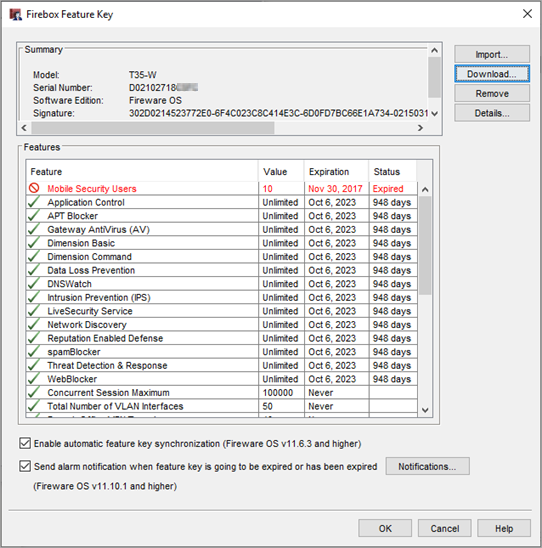The image size is (542, 548).
Task: Select the 'spamBlocker' feature name
Action: (x=74, y=352)
